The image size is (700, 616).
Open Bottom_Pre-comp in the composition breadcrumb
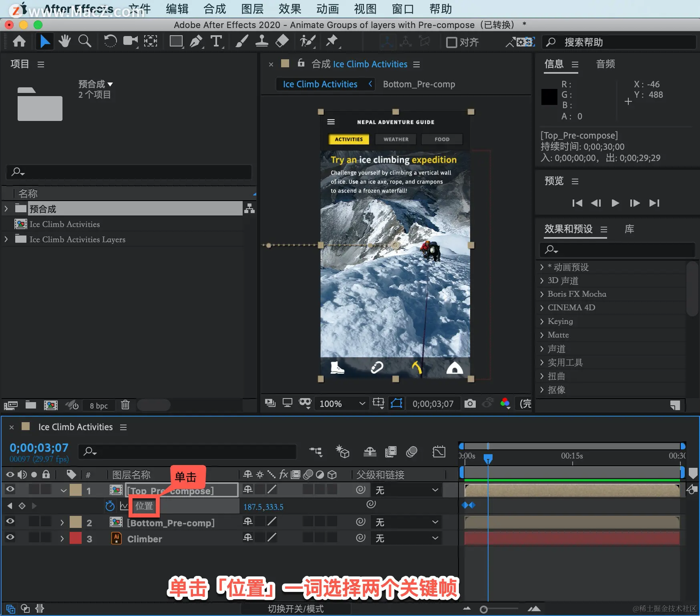pos(419,84)
